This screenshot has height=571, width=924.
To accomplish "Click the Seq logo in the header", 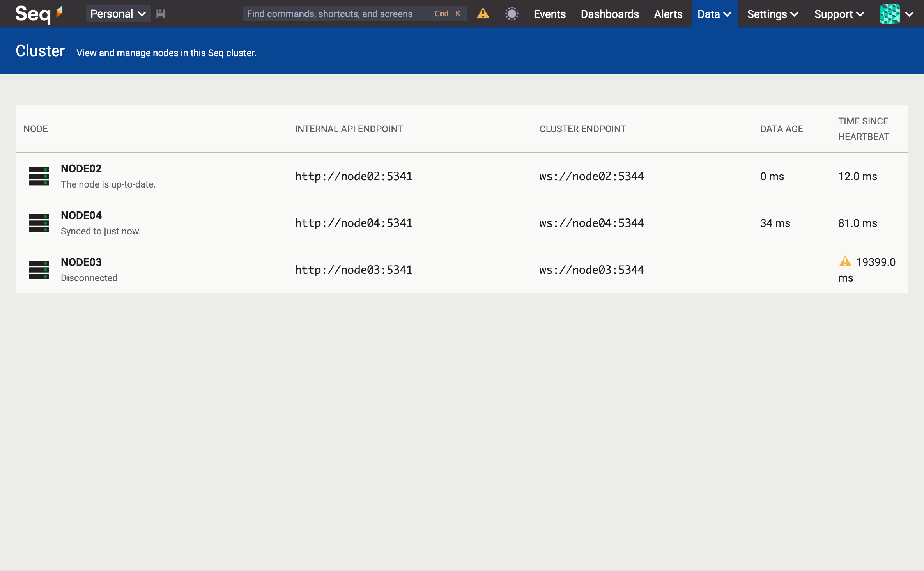I will click(x=39, y=14).
